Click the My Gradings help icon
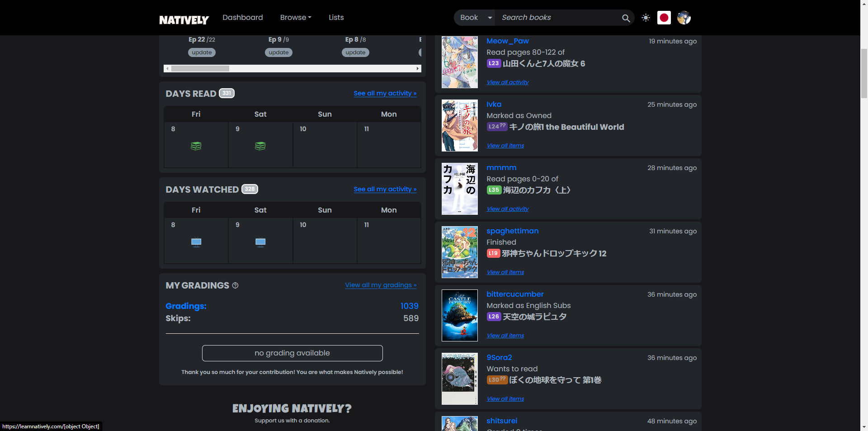Screen dimensions: 868x431 point(235,285)
